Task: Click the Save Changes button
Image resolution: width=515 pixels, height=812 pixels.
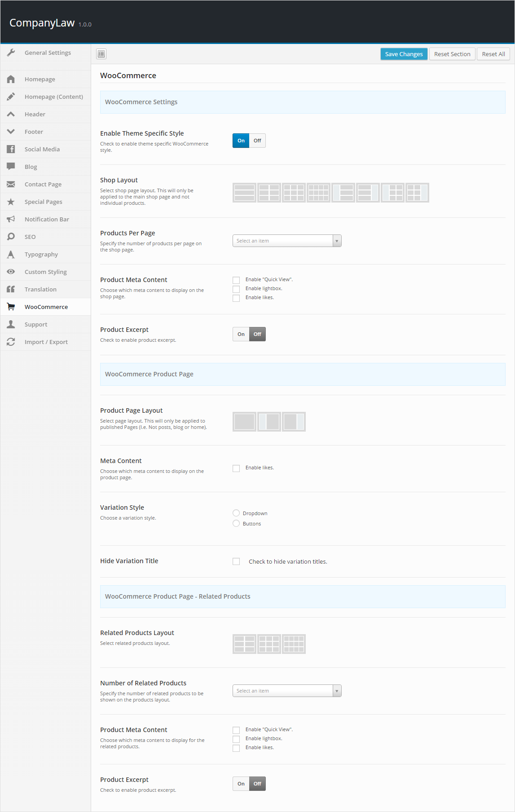Action: click(404, 54)
